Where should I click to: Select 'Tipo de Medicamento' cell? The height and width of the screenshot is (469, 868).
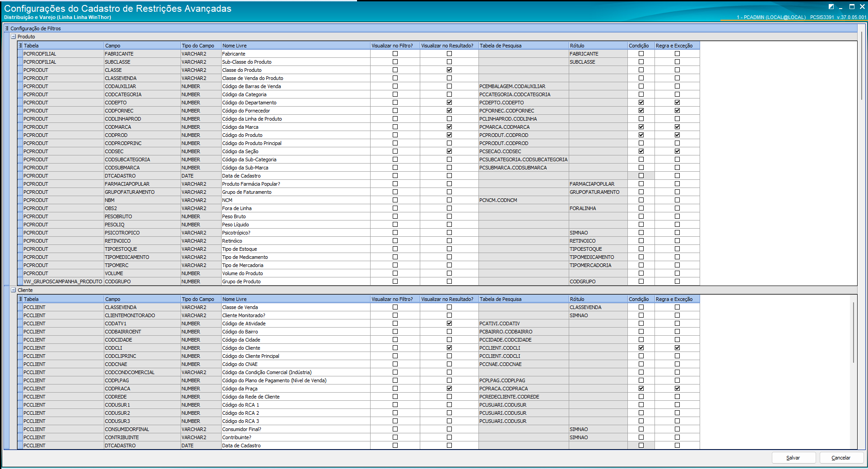coord(296,257)
